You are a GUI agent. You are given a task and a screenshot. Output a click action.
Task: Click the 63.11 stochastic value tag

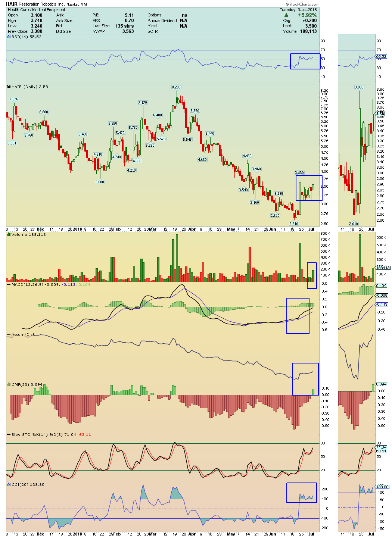tap(382, 451)
